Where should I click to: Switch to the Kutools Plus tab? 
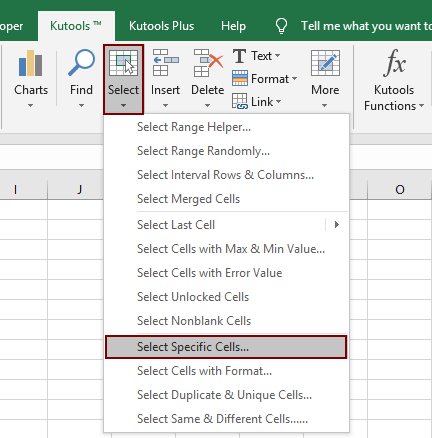point(161,26)
